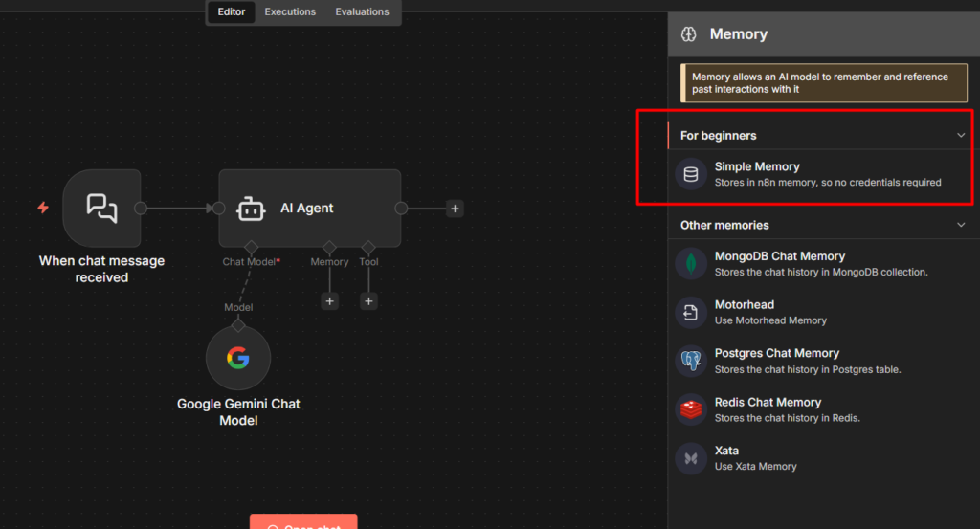Click 'Google Gemini Chat Model' label
Image resolution: width=980 pixels, height=529 pixels.
238,412
